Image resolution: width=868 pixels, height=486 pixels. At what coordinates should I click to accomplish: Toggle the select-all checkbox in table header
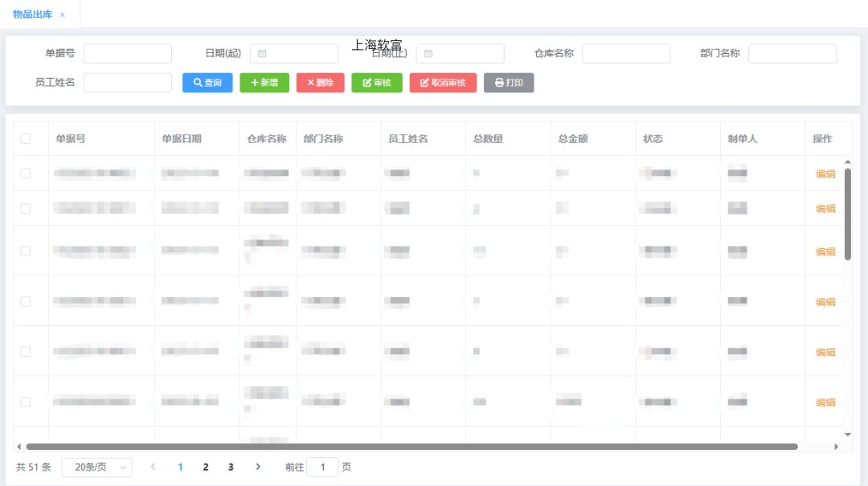[26, 139]
